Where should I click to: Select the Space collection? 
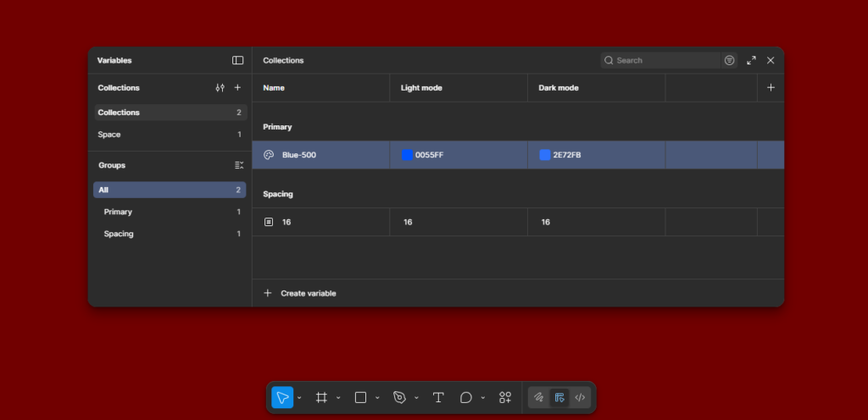click(x=109, y=135)
